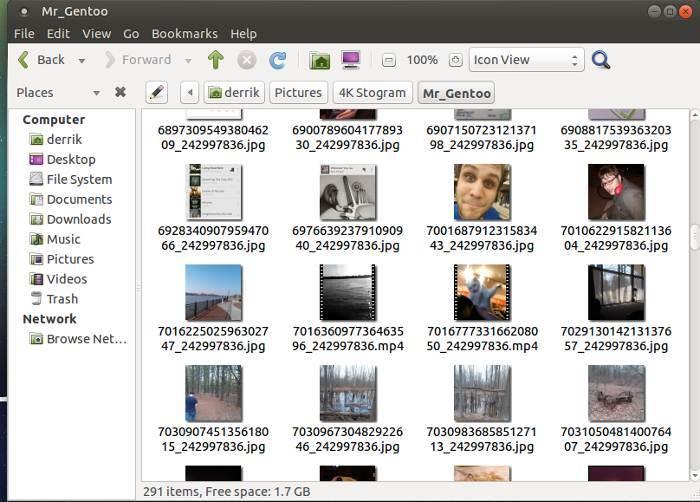Click file name 690078960417789330_242997836.jpg
Image resolution: width=700 pixels, height=502 pixels.
(x=348, y=138)
